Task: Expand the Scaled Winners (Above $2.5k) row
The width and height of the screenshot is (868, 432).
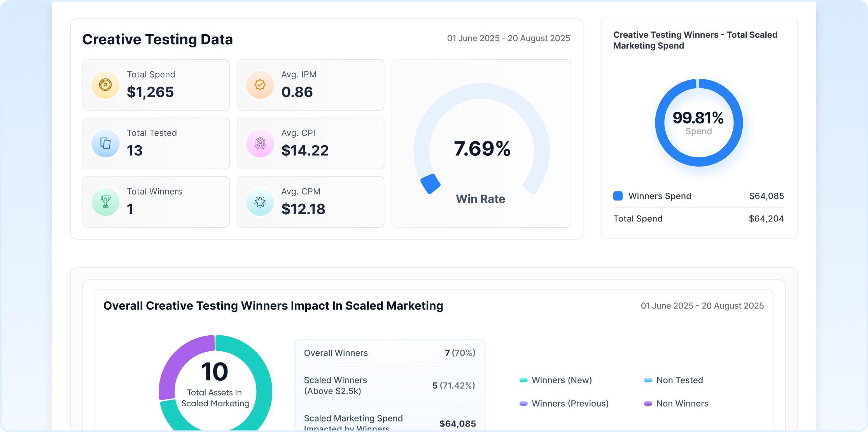Action: [x=390, y=386]
